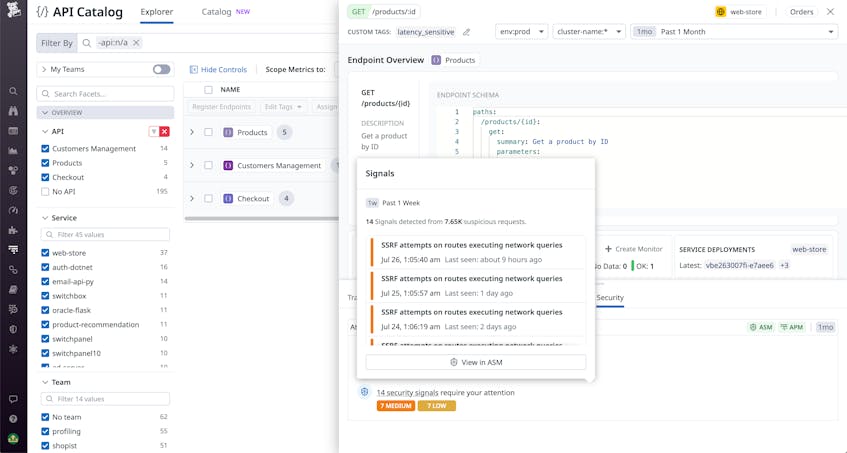The image size is (847, 453).
Task: Open the green user avatar in sidebar
Action: coord(14,438)
